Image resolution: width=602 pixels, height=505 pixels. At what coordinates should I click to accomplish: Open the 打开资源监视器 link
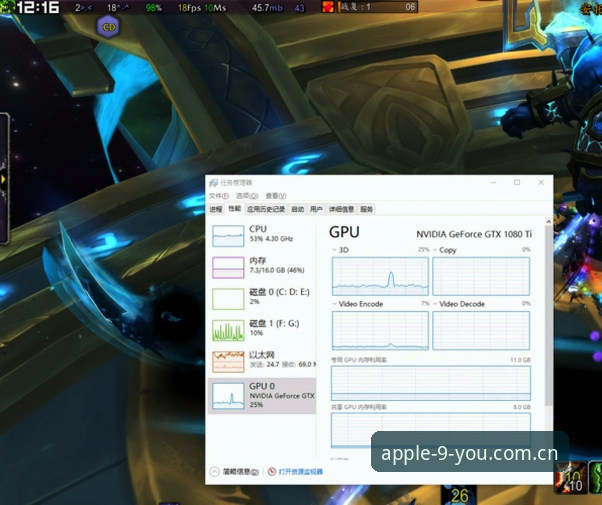(x=301, y=472)
